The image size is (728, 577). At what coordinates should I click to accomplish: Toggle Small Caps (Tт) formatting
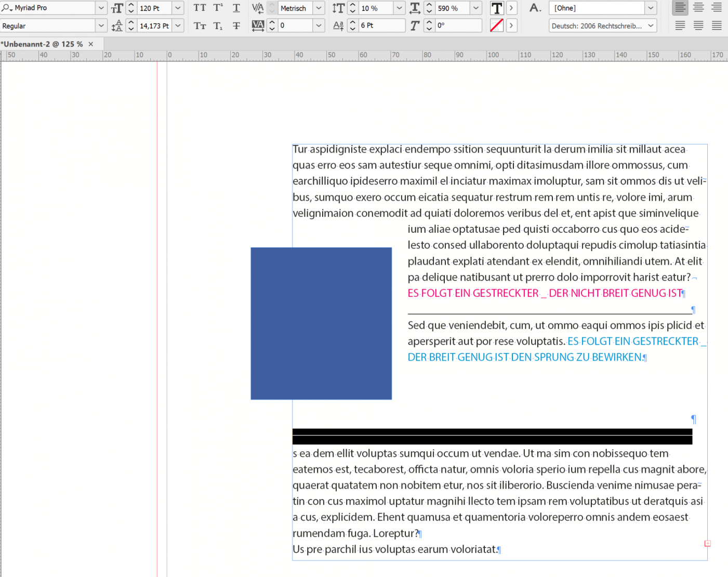pos(200,25)
